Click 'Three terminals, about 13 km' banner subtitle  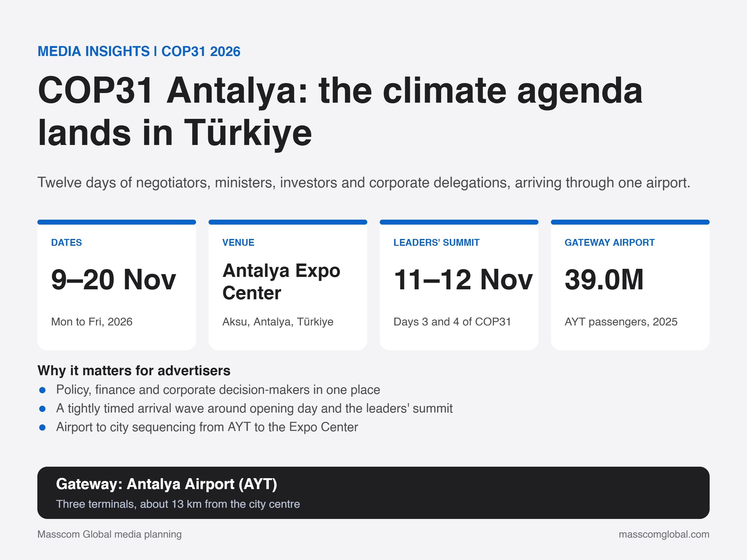[x=178, y=504]
